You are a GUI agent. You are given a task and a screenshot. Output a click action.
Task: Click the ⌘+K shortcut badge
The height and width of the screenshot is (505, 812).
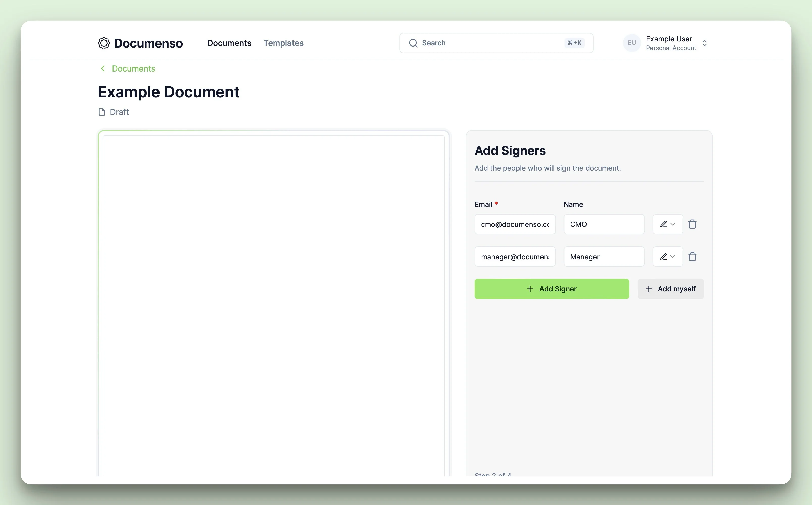(x=574, y=43)
